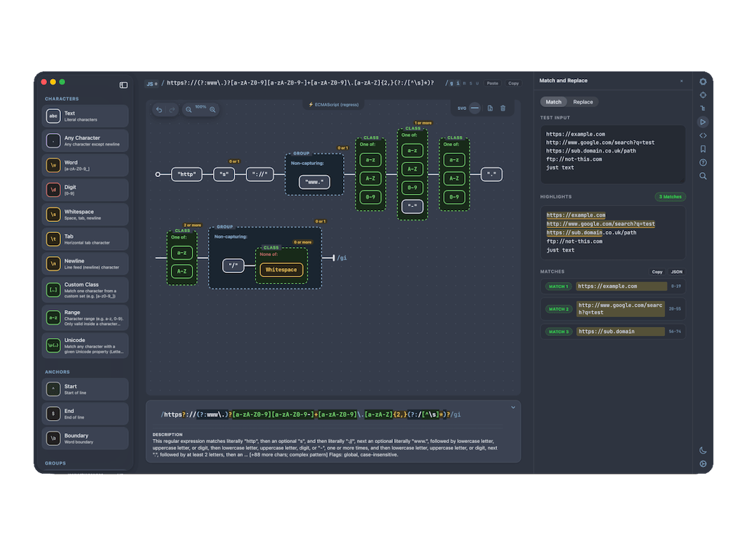Image resolution: width=747 pixels, height=560 pixels.
Task: Click the magnifier search icon in right rail
Action: [x=703, y=176]
